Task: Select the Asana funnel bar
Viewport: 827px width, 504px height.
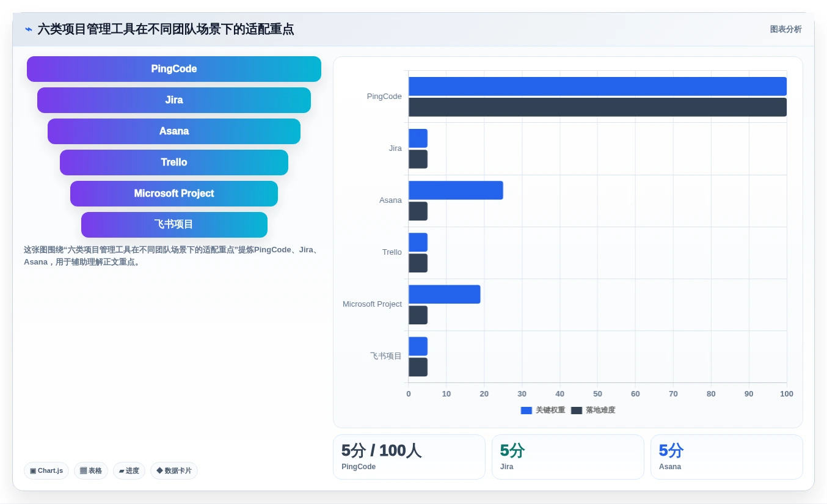Action: (174, 131)
